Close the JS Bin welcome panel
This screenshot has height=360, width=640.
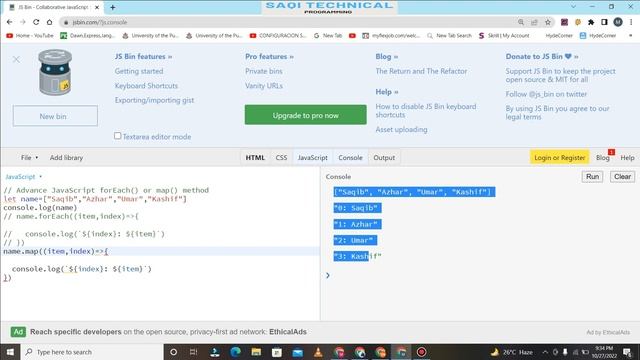click(x=16, y=60)
